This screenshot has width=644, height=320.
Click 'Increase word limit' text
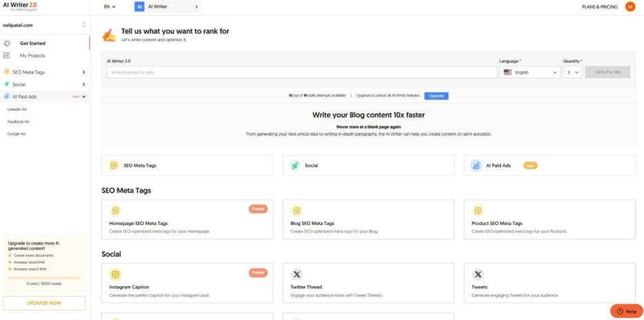pyautogui.click(x=30, y=262)
